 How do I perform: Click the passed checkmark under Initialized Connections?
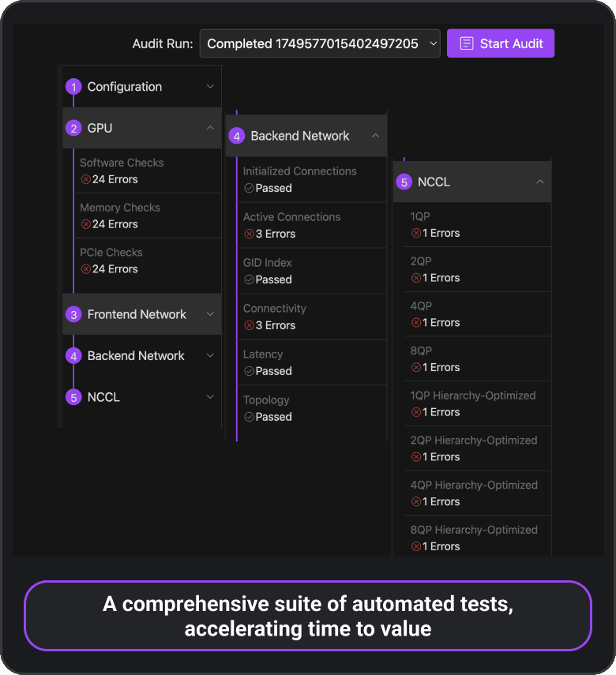pos(249,188)
